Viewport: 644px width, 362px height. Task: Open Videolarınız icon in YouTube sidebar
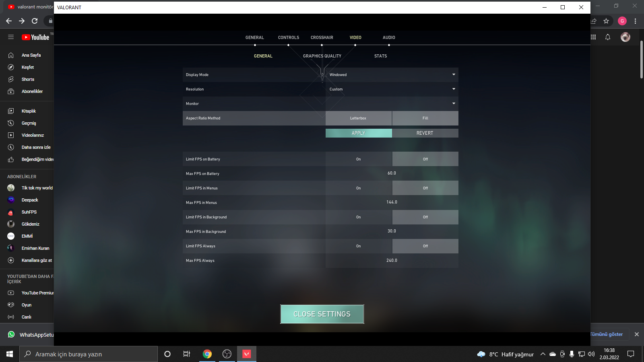(x=11, y=135)
